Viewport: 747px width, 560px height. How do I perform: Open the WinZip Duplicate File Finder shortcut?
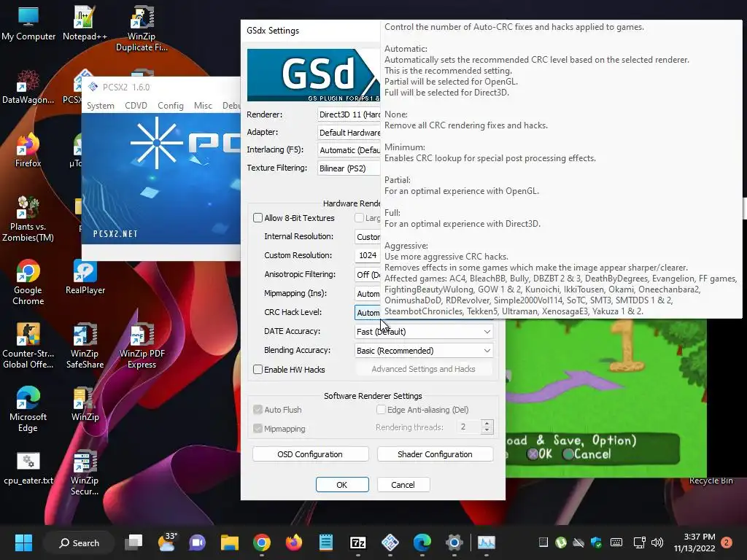coord(142,28)
